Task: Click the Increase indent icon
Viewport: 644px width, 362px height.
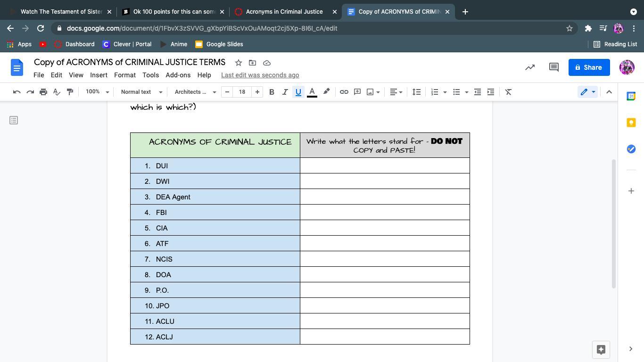Action: (x=491, y=92)
